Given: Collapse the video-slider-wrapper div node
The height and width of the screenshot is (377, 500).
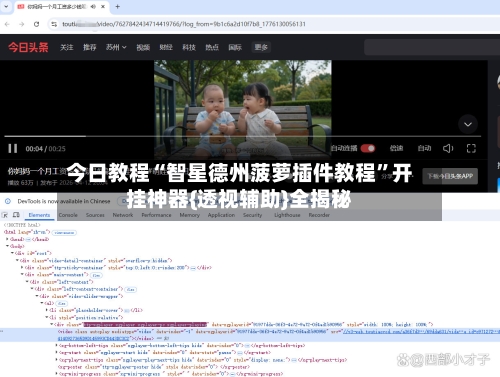Looking at the screenshot, I should pyautogui.click(x=37, y=296).
